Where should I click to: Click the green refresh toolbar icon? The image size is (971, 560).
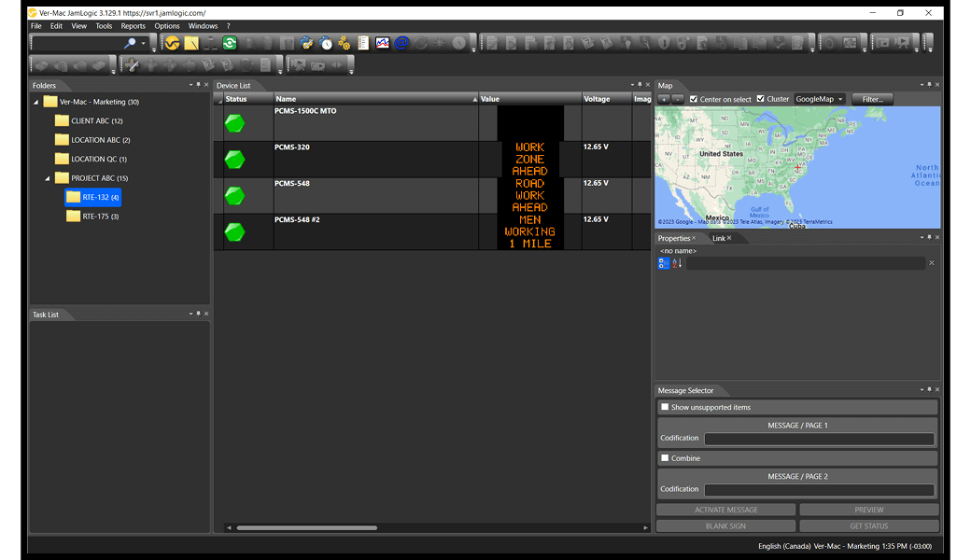coord(230,43)
